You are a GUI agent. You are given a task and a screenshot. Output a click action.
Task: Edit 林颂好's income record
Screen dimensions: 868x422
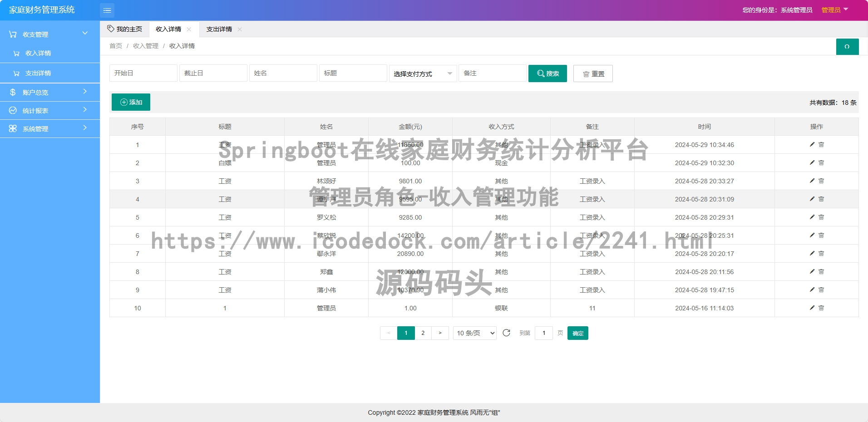click(812, 181)
